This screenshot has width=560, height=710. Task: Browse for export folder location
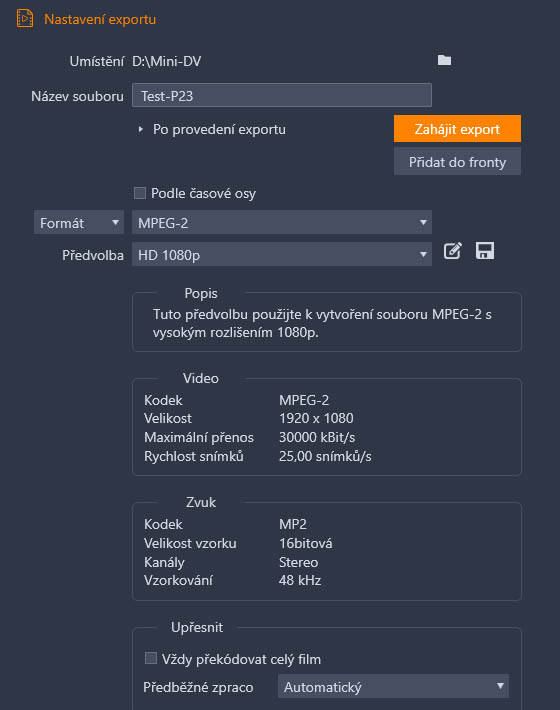pos(444,60)
